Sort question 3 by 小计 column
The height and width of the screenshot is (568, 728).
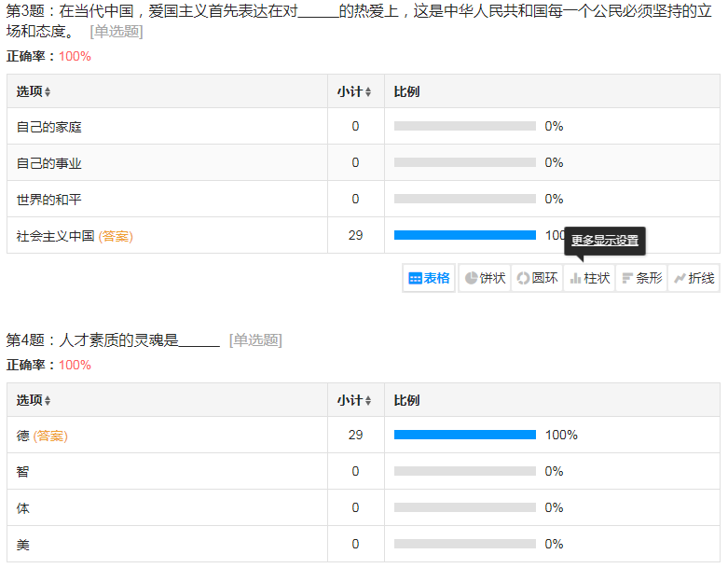click(354, 91)
